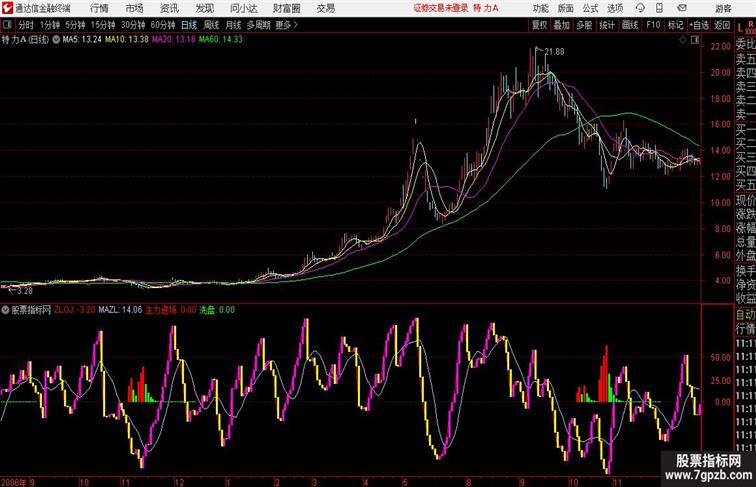Click the 特力A (日线) chart title
The height and width of the screenshot is (487, 756).
[26, 40]
